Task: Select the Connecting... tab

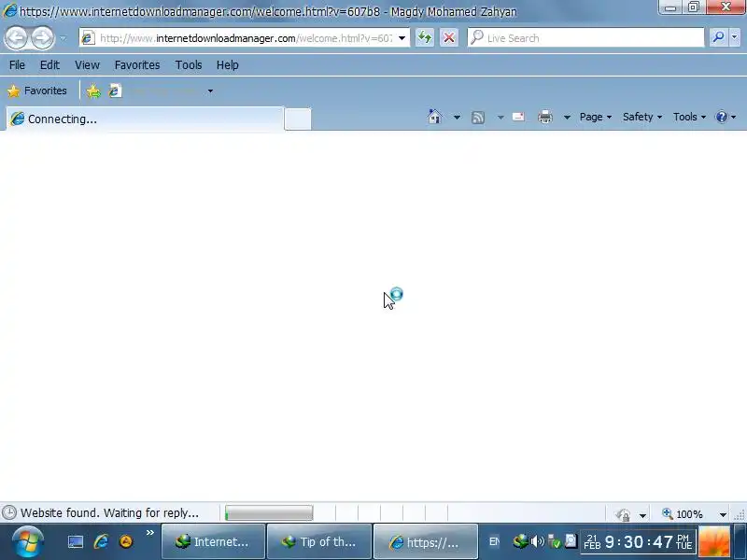Action: [145, 119]
